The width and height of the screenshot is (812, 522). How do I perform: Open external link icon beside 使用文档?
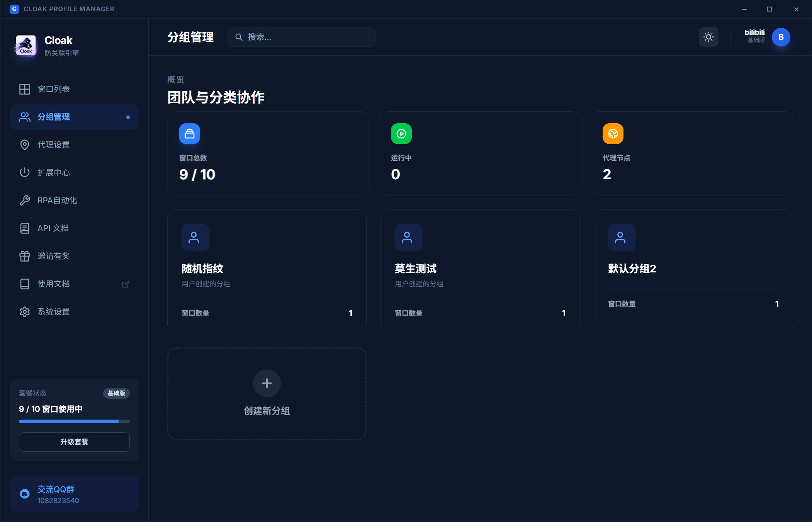point(126,284)
